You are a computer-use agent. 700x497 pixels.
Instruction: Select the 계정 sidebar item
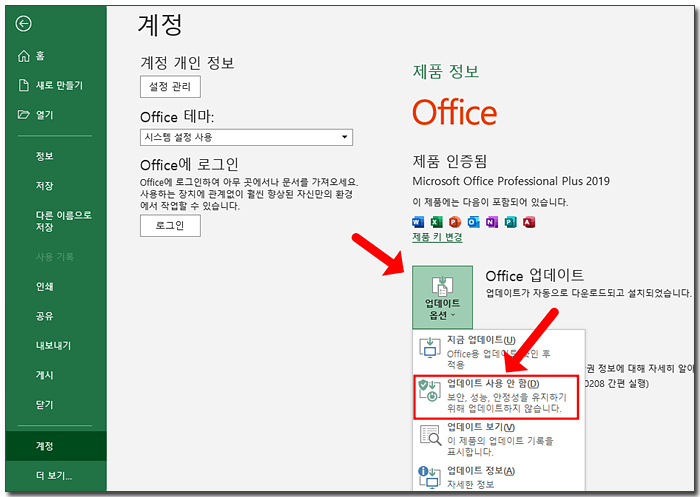click(56, 446)
